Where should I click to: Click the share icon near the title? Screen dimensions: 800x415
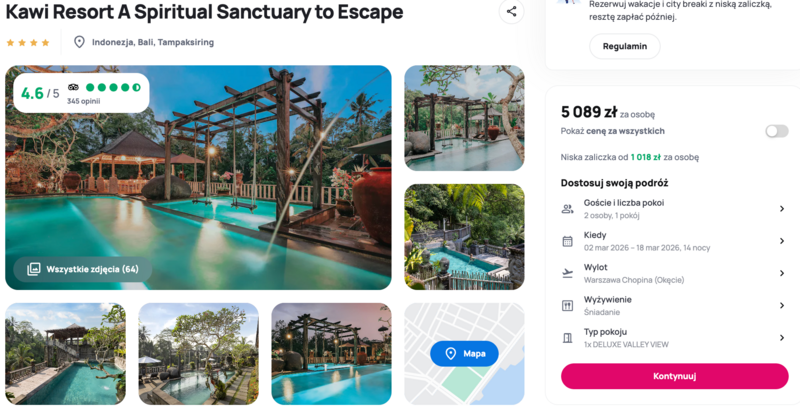click(511, 12)
